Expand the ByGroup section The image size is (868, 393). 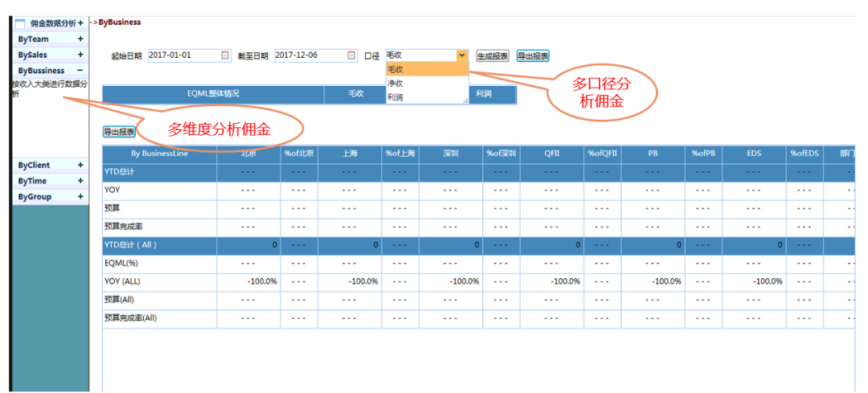[80, 196]
